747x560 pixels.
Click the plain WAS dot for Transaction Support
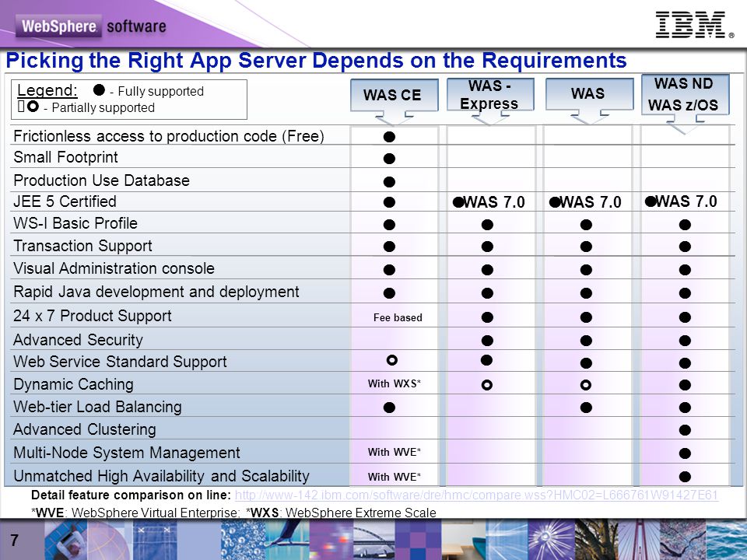[x=587, y=247]
